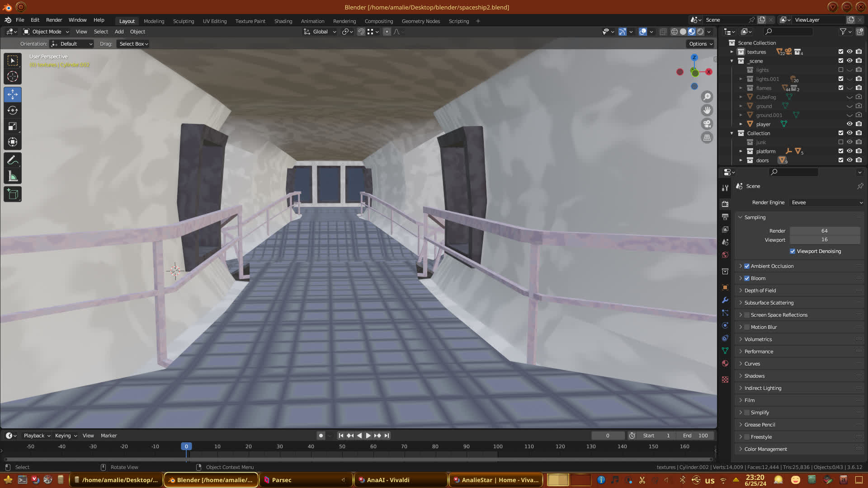
Task: Disable the Bloom checkbox
Action: 747,278
